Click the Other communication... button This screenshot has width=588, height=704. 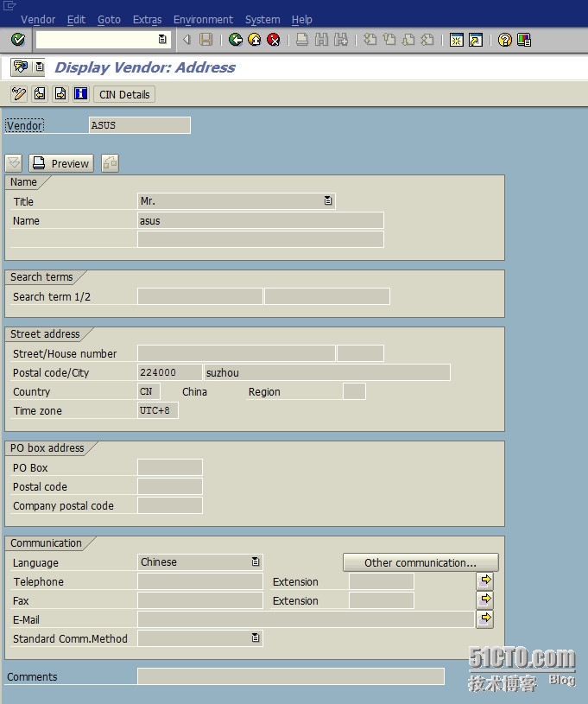(420, 562)
